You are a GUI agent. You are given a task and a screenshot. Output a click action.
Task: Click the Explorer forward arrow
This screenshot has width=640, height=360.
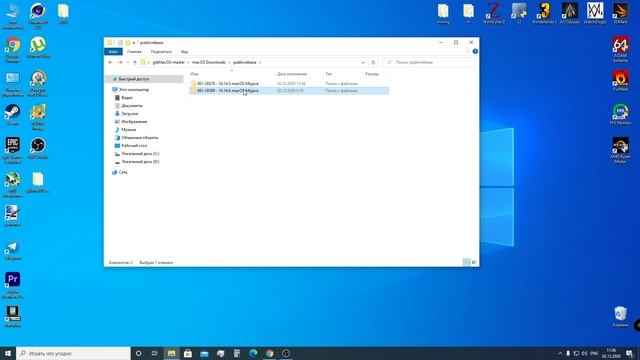click(x=120, y=62)
